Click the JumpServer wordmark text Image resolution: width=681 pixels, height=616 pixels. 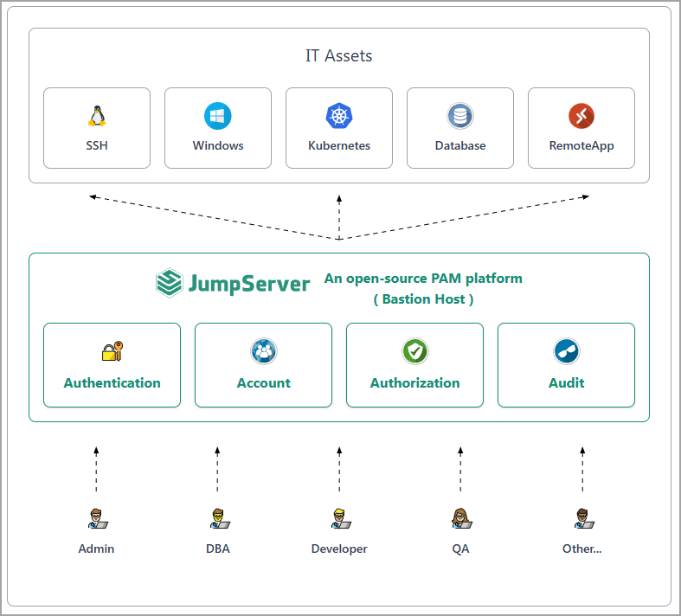pos(249,284)
